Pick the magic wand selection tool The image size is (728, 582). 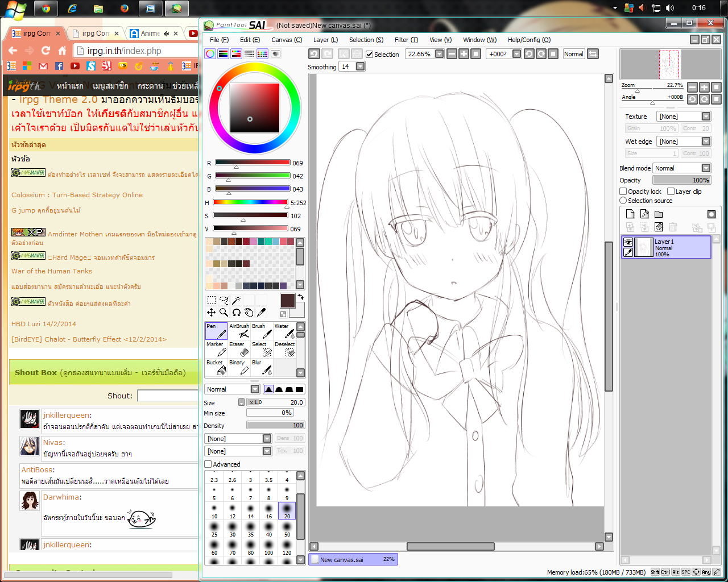coord(236,300)
